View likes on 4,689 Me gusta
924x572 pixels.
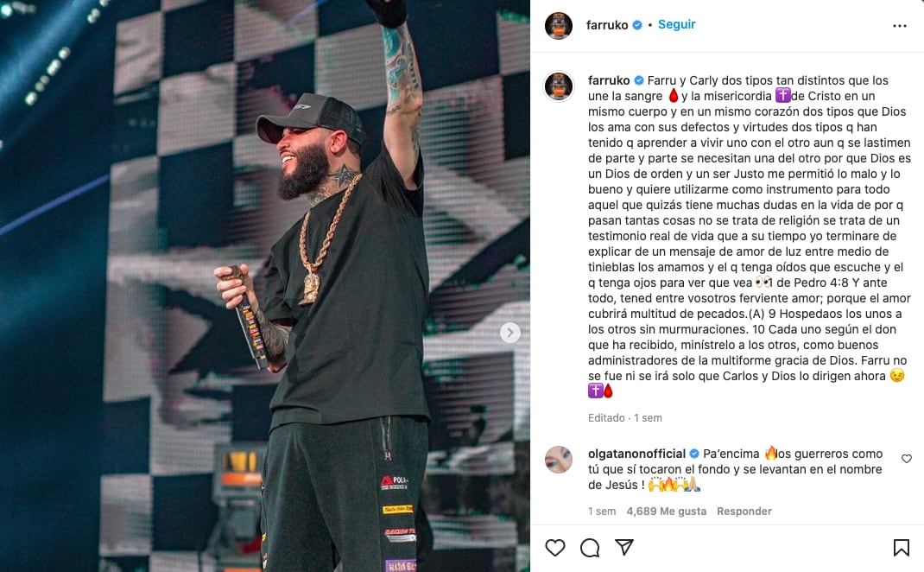point(666,512)
